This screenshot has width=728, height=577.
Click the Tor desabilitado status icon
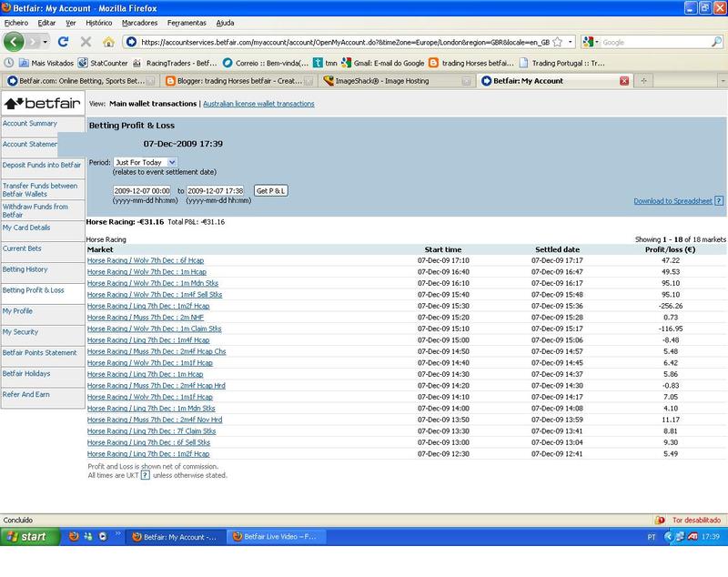[x=660, y=520]
